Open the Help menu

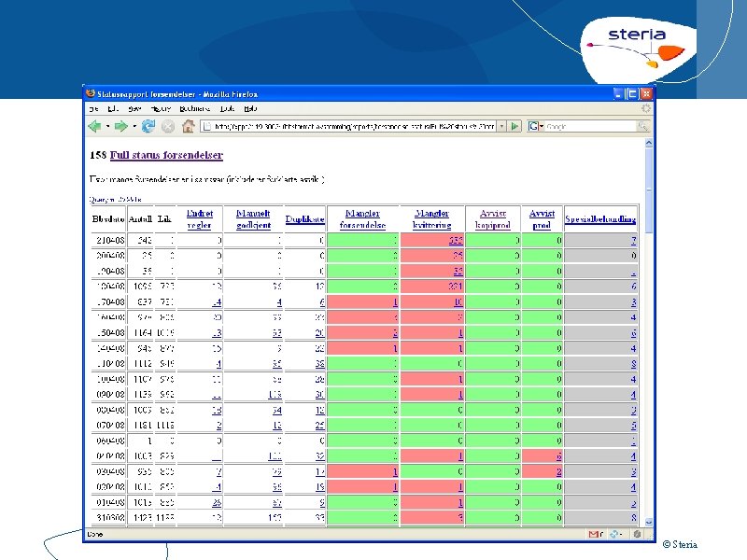point(250,108)
